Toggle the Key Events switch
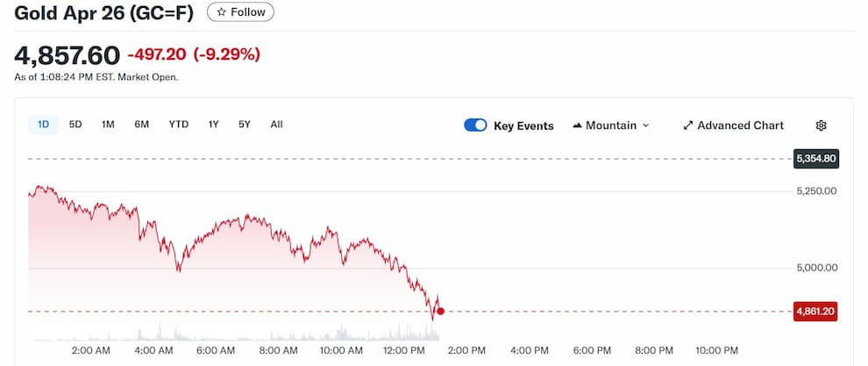This screenshot has width=868, height=366. [475, 126]
